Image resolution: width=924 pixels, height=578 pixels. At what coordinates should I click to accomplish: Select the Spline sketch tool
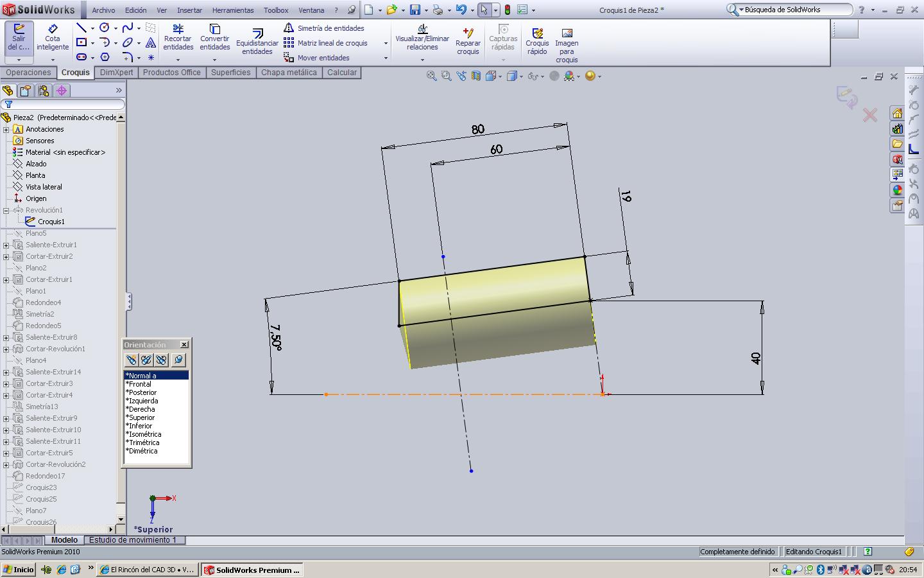pos(128,28)
